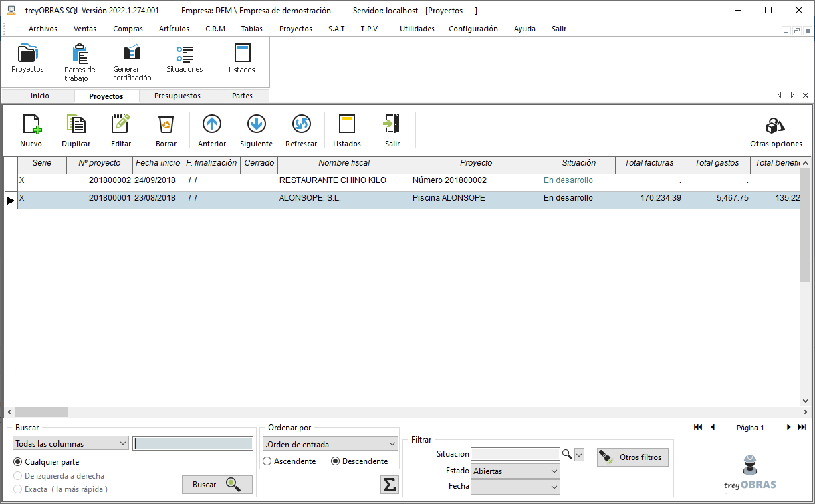Click the Otros filtros button

pyautogui.click(x=632, y=457)
